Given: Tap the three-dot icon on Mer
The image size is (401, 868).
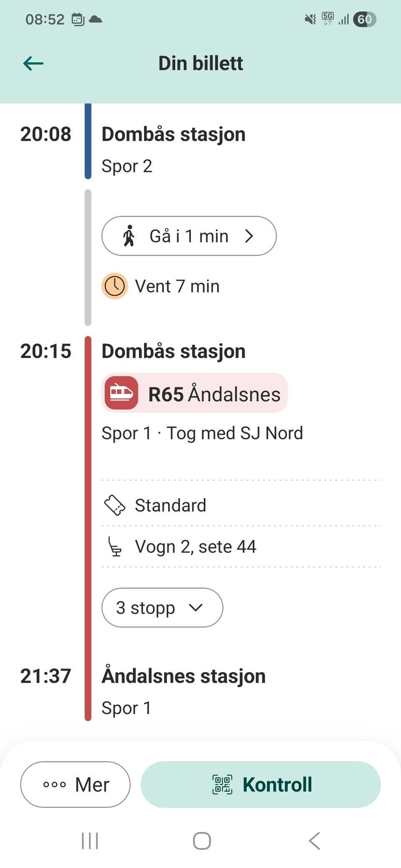Looking at the screenshot, I should [55, 785].
